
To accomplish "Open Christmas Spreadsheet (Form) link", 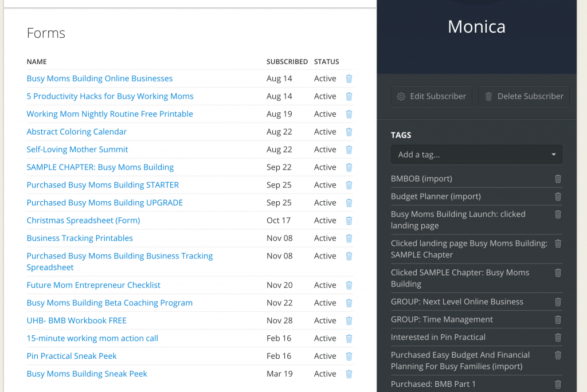I will coord(83,221).
